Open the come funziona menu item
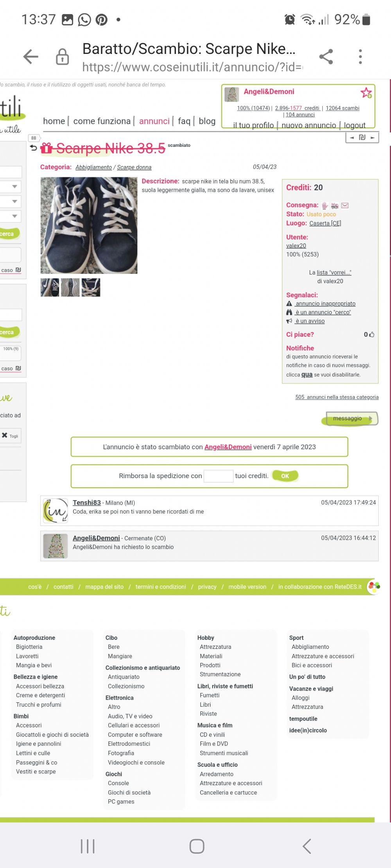The image size is (391, 868). pyautogui.click(x=102, y=121)
